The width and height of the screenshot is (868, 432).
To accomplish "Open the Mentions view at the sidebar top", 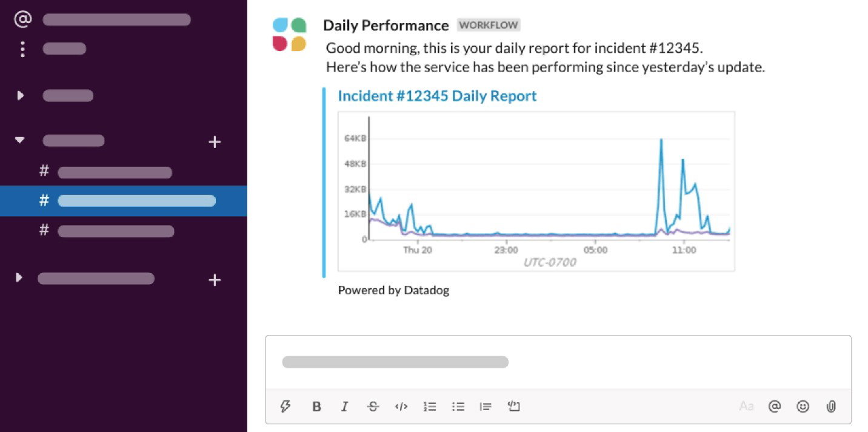I will [22, 19].
